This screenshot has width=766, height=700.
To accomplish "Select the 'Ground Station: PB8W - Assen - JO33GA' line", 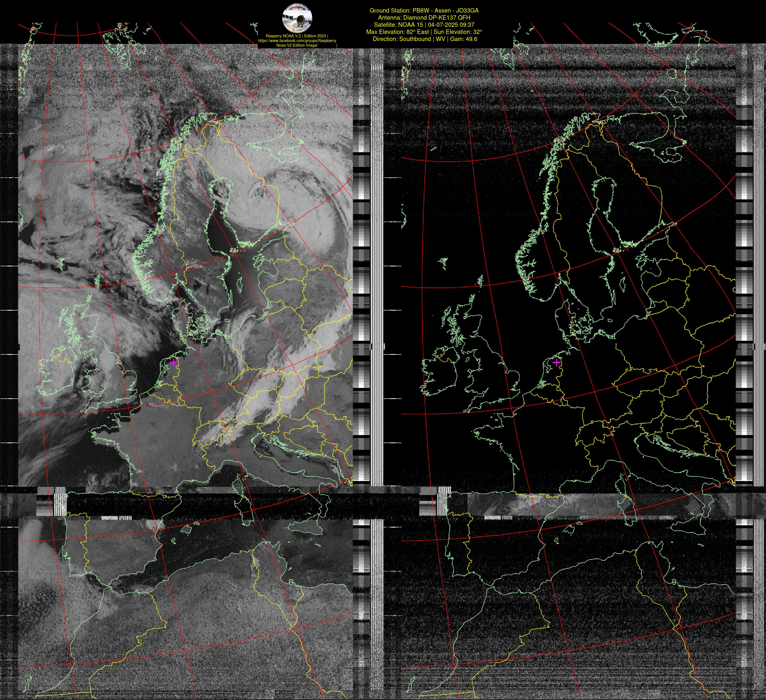I will (x=424, y=11).
